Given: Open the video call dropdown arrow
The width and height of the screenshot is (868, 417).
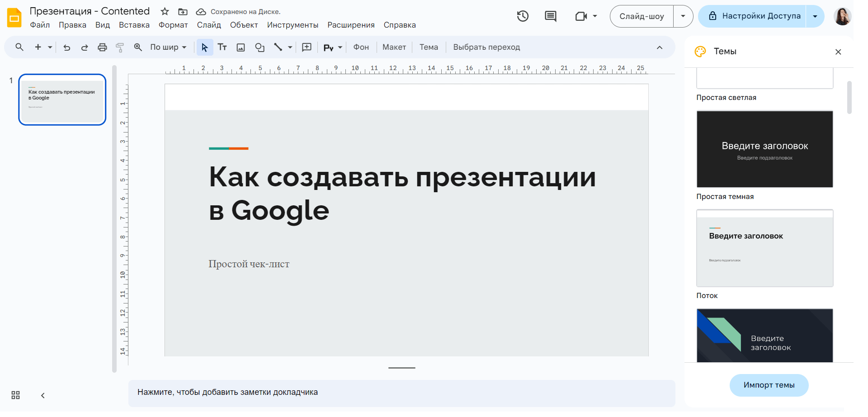Looking at the screenshot, I should click(x=595, y=16).
